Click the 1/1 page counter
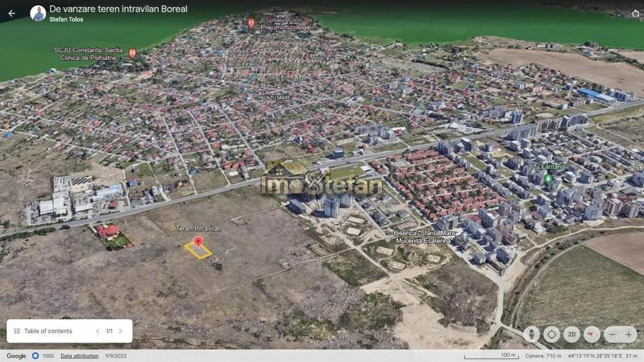This screenshot has width=644, height=362. [109, 331]
